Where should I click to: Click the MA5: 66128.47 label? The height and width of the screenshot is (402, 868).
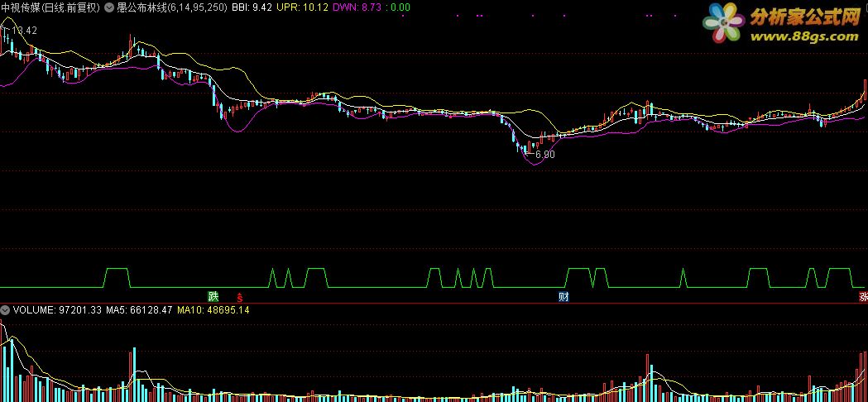[x=140, y=310]
